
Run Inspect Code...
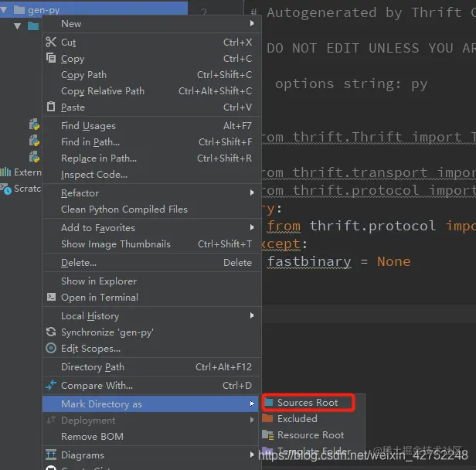151,175
